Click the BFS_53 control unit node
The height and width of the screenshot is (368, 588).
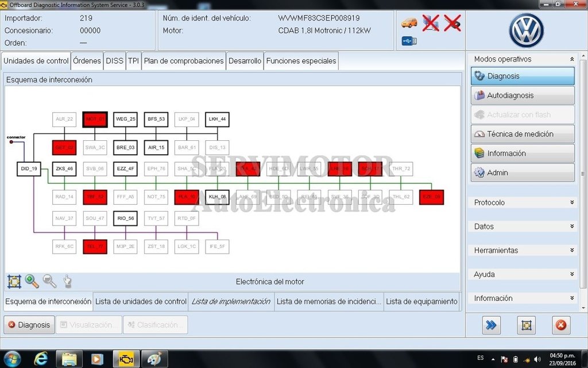pos(156,120)
